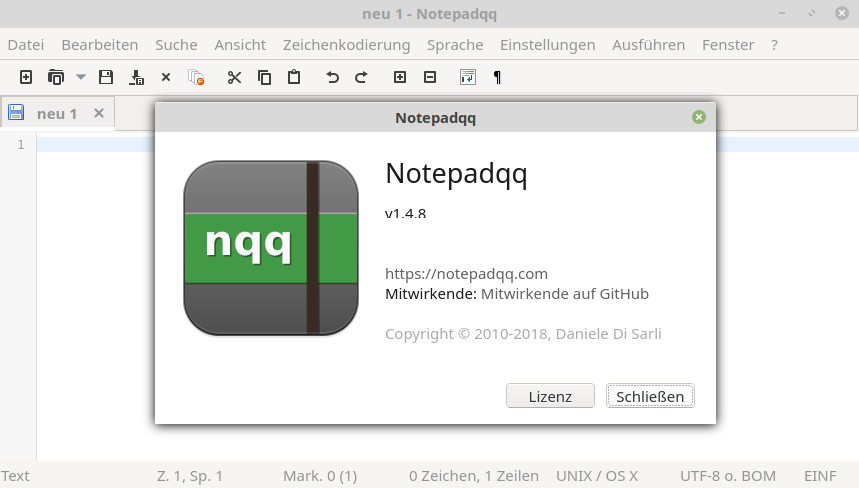This screenshot has width=859, height=488.
Task: Click the Cut scissors icon
Action: pyautogui.click(x=234, y=77)
